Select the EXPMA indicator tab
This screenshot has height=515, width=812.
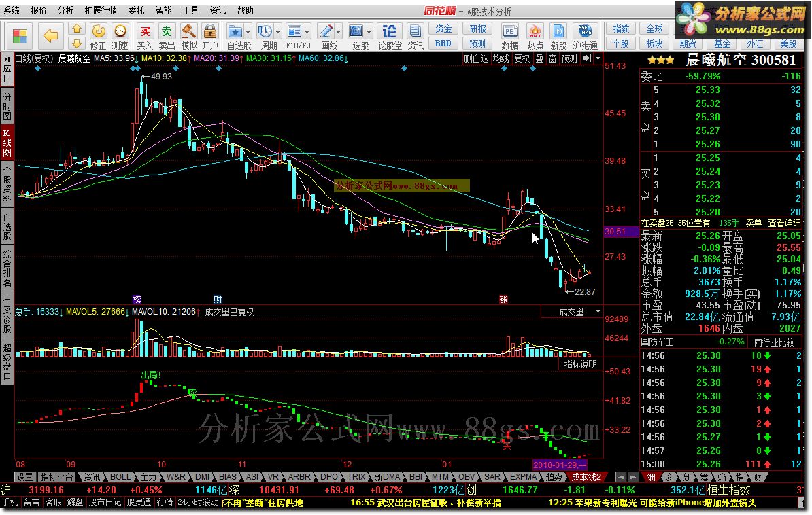click(x=524, y=477)
